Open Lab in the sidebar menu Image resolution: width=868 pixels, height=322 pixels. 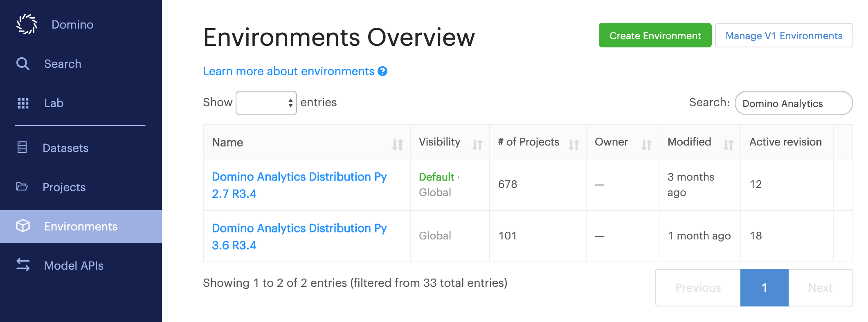tap(54, 103)
